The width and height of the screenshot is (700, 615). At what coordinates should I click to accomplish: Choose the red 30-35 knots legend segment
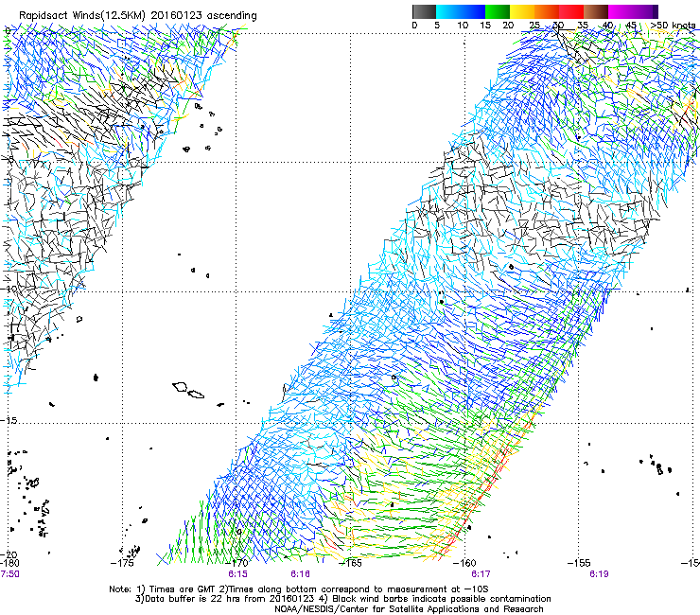pyautogui.click(x=571, y=11)
